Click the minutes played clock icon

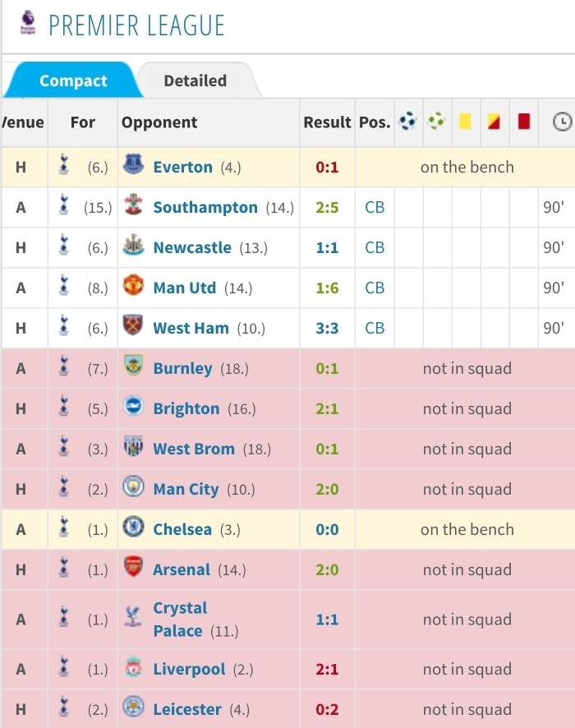point(562,122)
